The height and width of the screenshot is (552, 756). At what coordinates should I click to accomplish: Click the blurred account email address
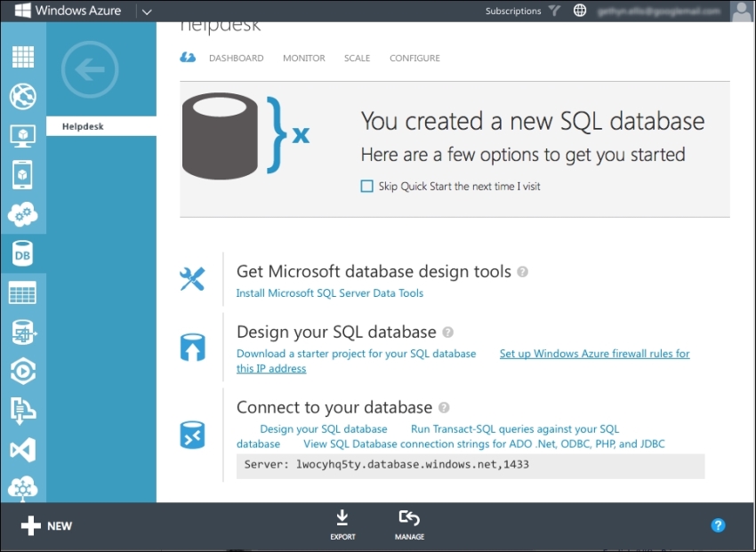pos(659,11)
